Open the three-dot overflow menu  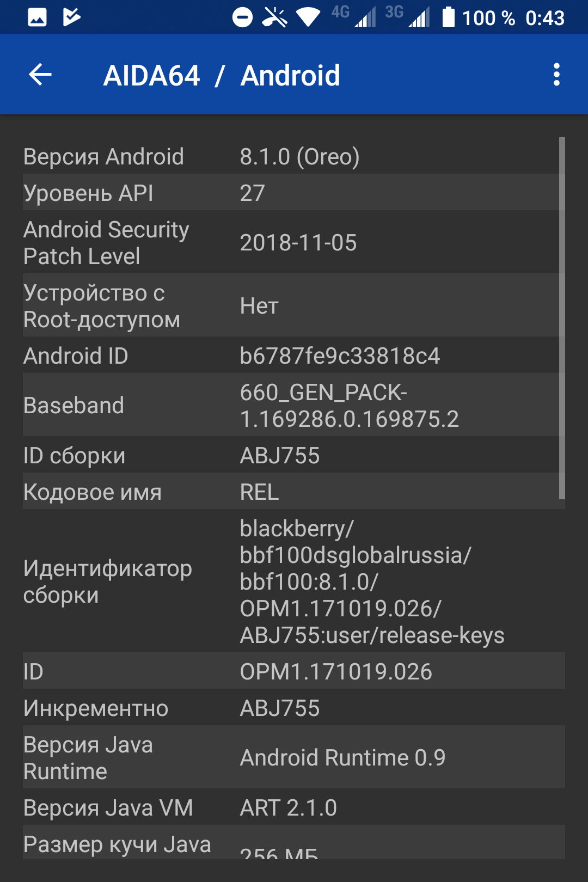pos(556,75)
